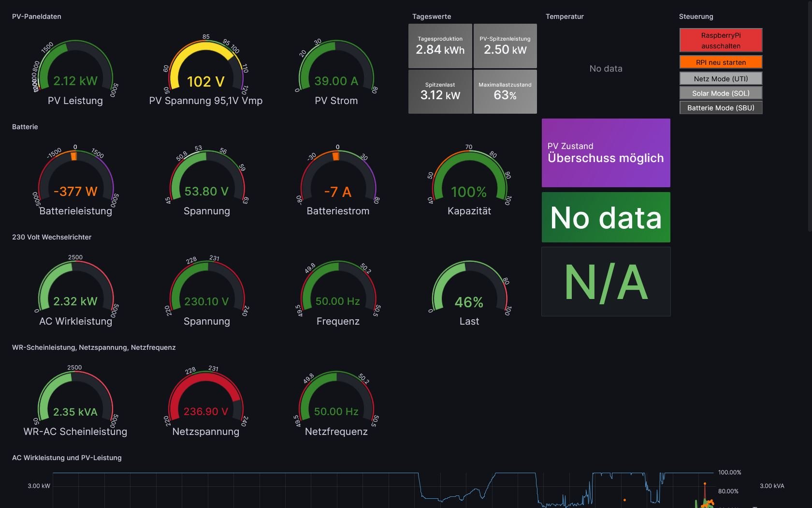Switch to Netz Mode (UTI)
The height and width of the screenshot is (508, 812).
coord(721,78)
